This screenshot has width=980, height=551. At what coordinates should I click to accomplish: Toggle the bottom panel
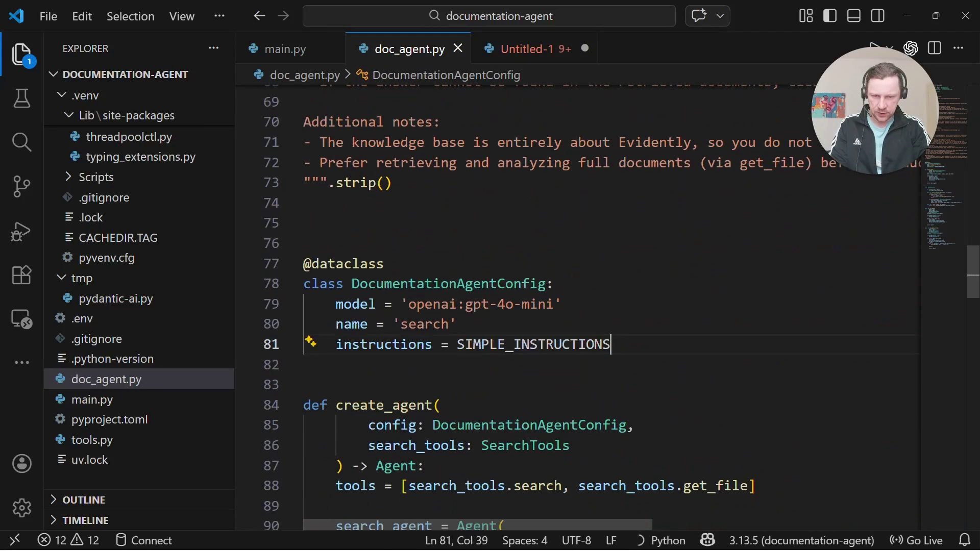click(854, 16)
